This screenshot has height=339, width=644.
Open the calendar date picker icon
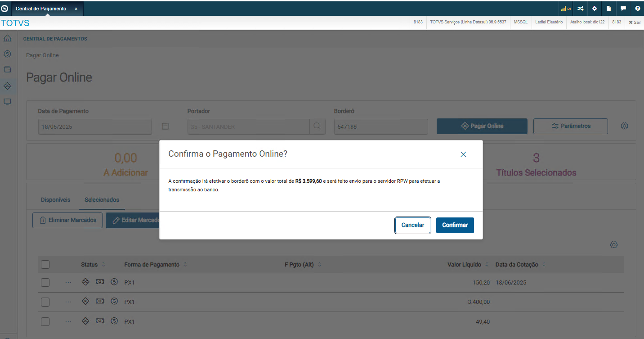(165, 127)
